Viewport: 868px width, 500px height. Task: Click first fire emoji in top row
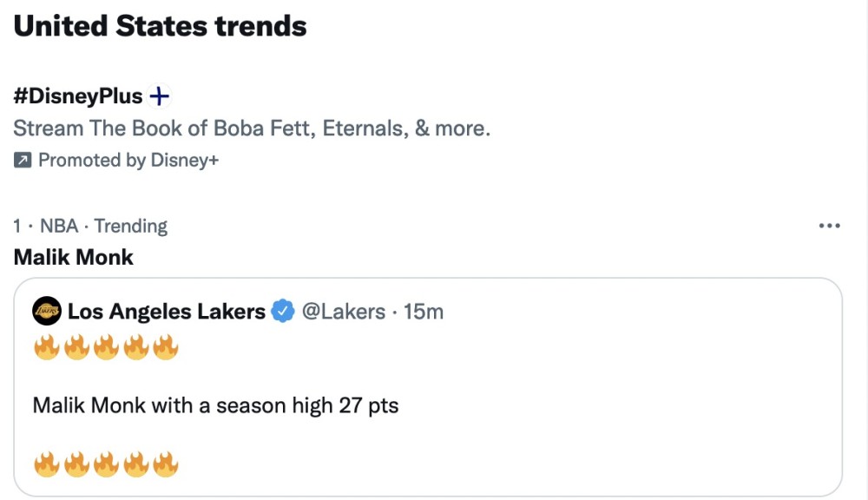(46, 349)
